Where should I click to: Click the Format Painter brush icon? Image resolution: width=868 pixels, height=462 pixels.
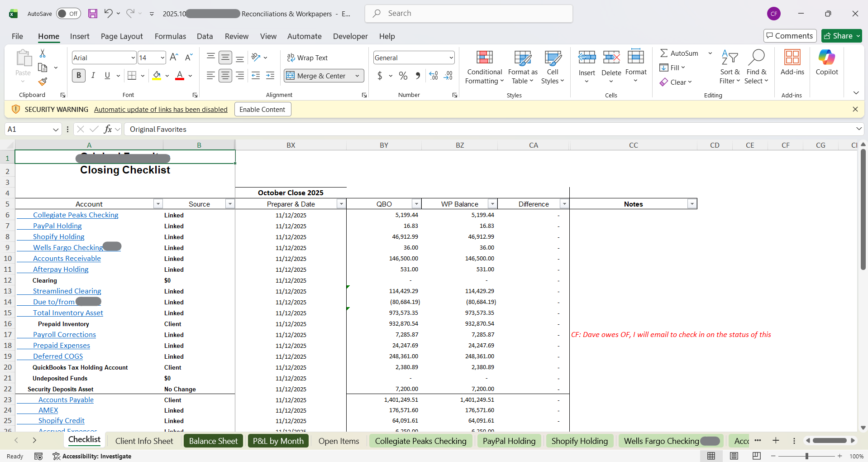43,82
